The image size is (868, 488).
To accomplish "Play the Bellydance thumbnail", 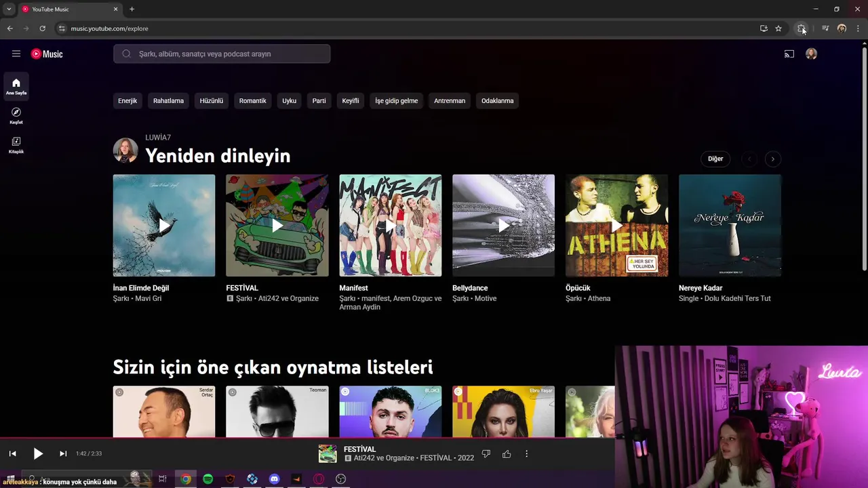I will (503, 226).
